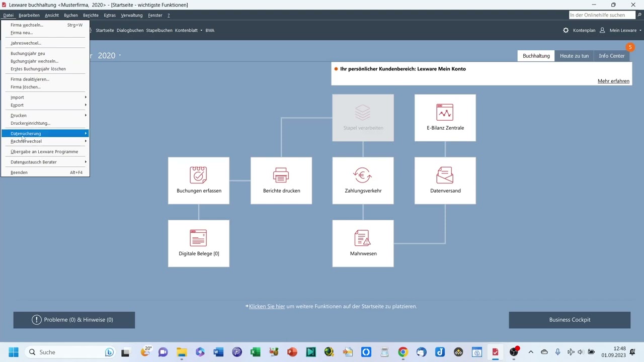
Task: Select Firma deaktivieren... menu entry
Action: point(45,79)
